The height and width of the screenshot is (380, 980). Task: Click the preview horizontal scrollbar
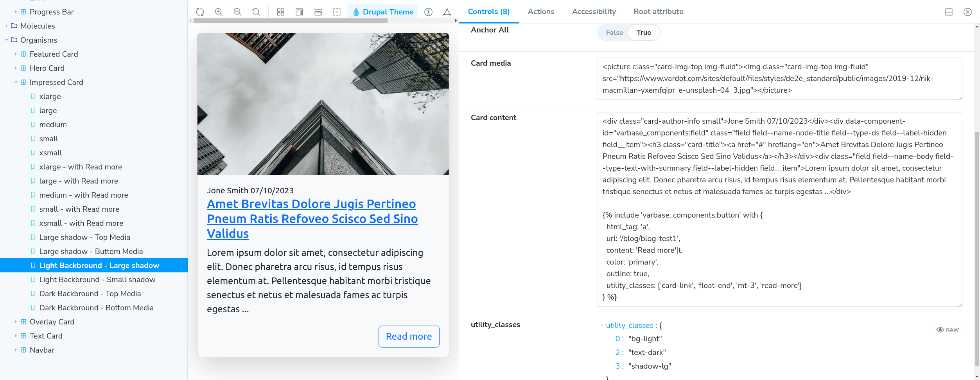point(291,21)
